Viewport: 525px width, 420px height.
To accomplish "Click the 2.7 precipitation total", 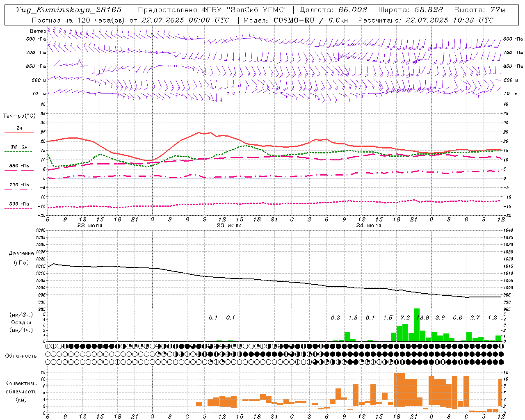I will pyautogui.click(x=475, y=317).
